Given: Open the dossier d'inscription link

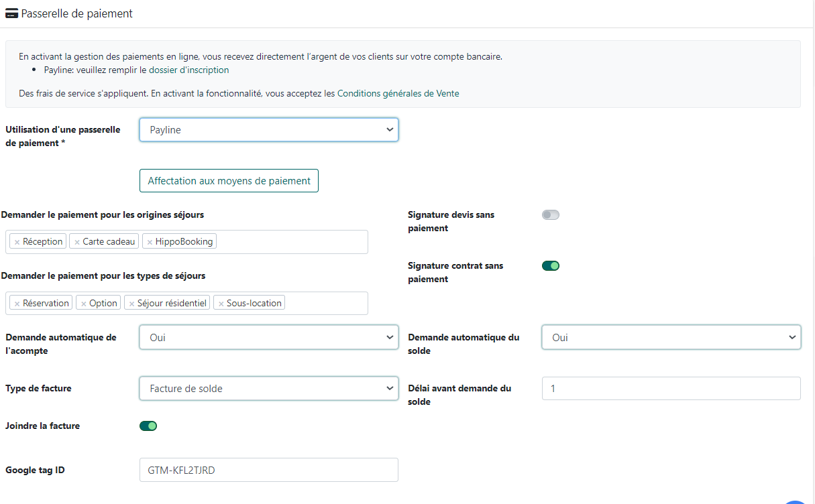Looking at the screenshot, I should point(188,70).
